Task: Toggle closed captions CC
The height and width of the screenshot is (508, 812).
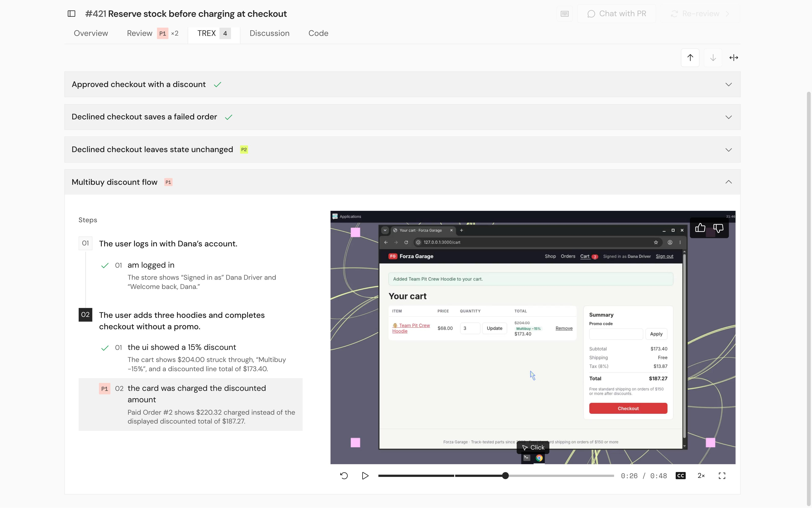Action: click(680, 476)
